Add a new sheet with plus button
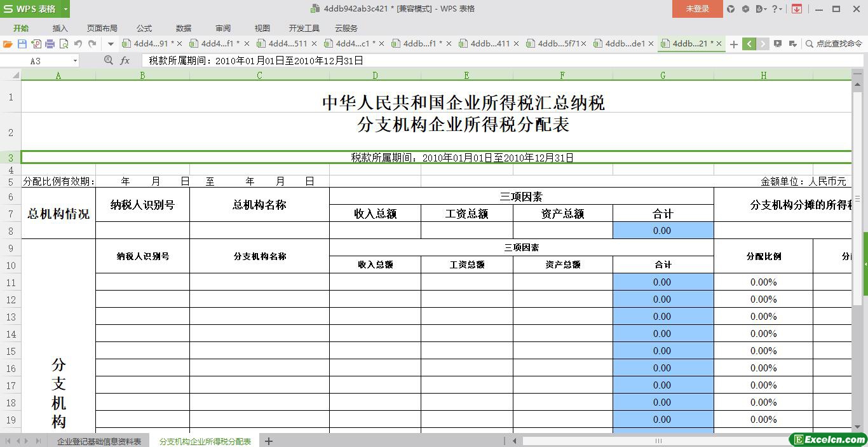868x447 pixels. click(269, 441)
